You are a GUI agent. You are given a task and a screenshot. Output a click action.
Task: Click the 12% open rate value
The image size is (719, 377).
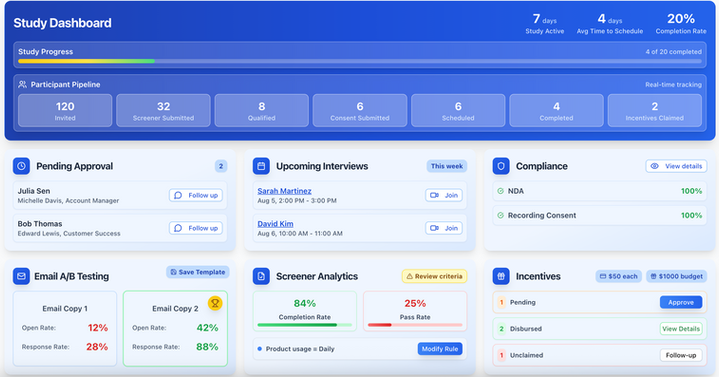pos(98,328)
